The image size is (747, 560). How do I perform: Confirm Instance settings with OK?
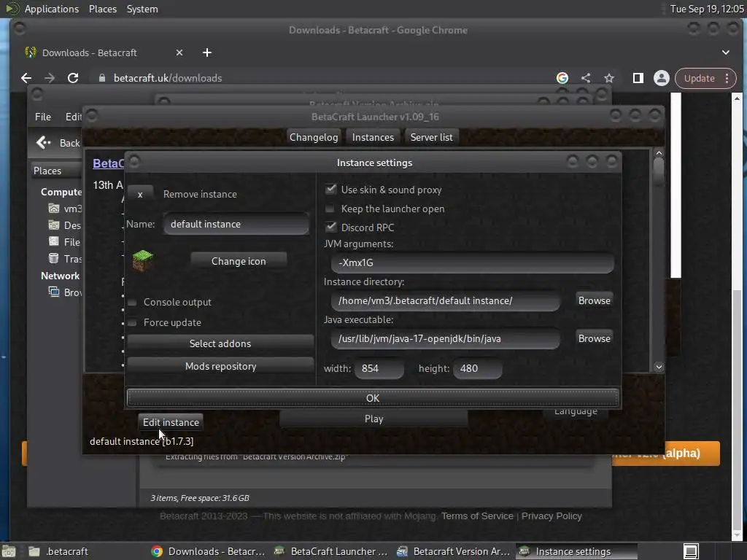(373, 398)
